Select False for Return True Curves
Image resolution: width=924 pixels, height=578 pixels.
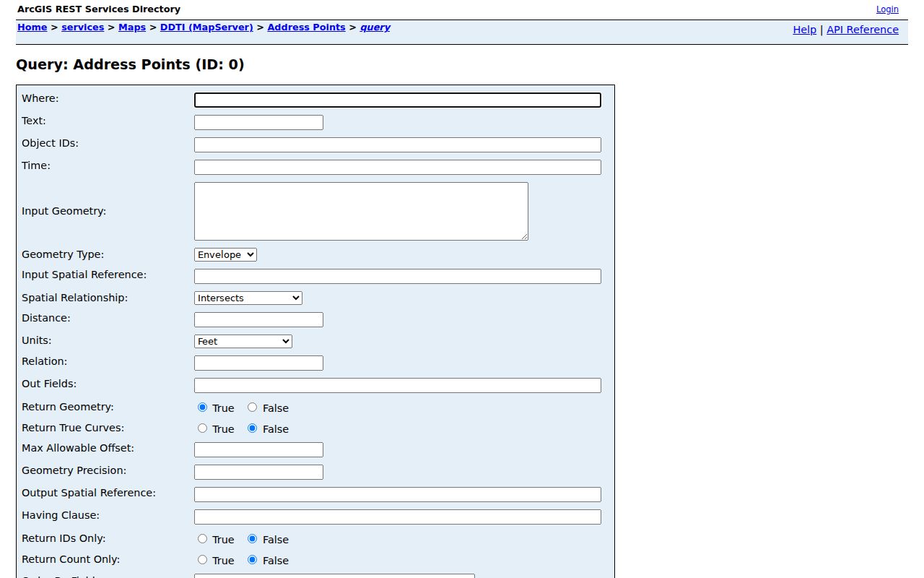click(x=252, y=428)
